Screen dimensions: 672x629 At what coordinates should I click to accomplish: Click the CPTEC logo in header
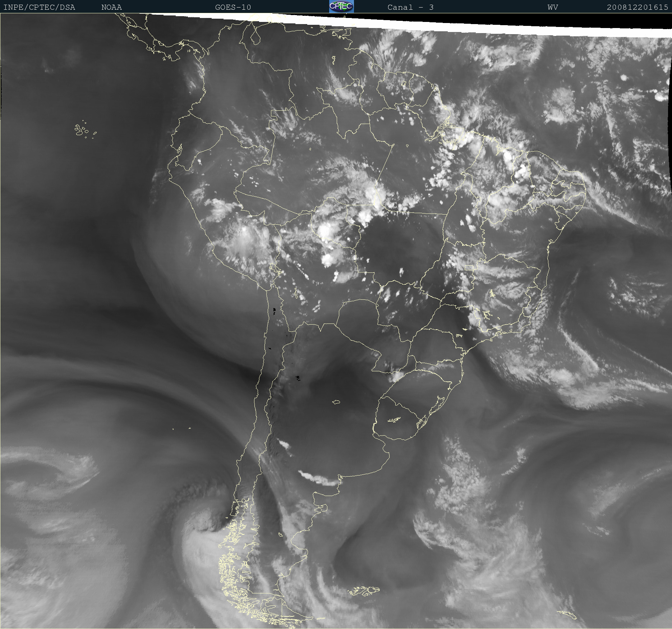[341, 6]
